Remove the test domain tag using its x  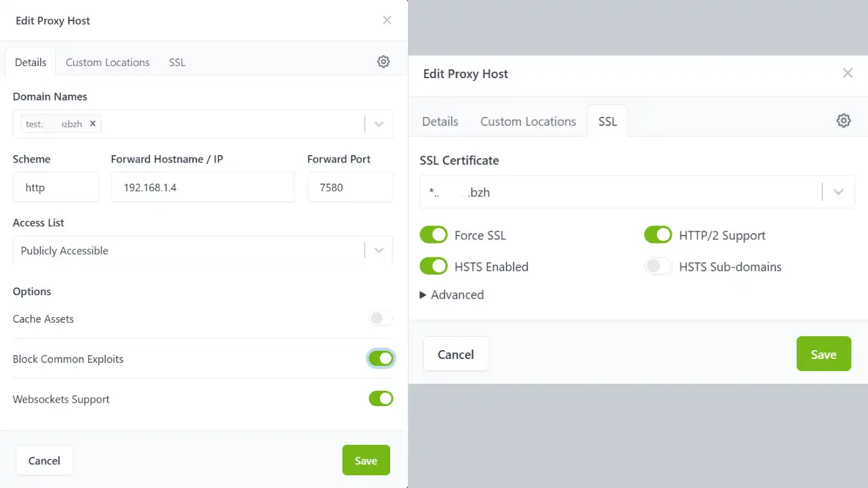pos(93,124)
